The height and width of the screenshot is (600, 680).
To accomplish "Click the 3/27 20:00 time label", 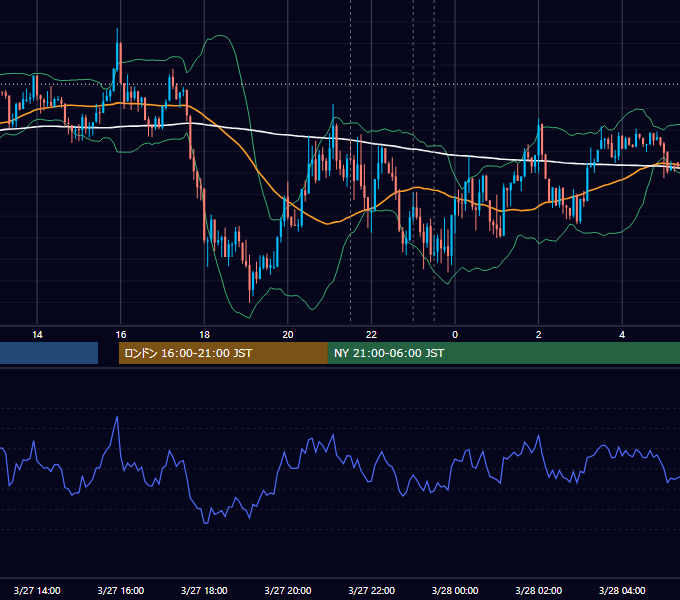I will (x=288, y=590).
